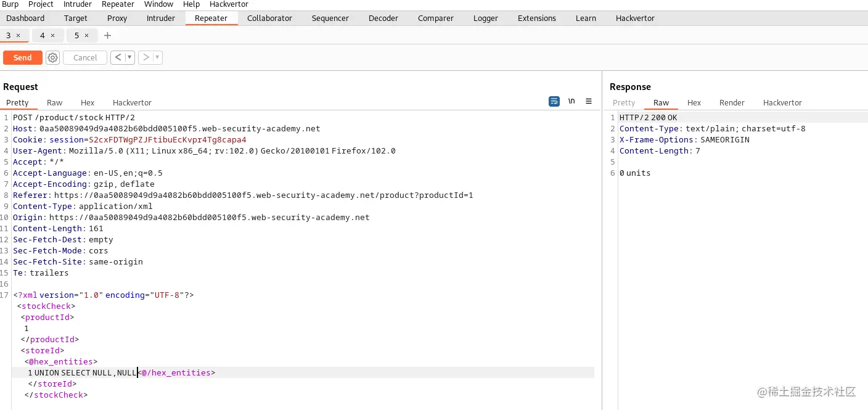Close Repeater tab 4
The width and height of the screenshot is (868, 410).
52,35
